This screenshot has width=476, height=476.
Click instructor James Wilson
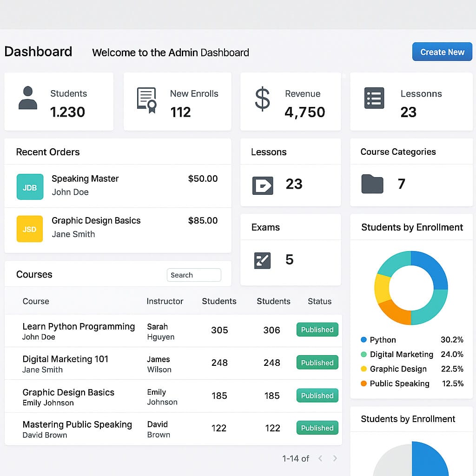click(159, 364)
